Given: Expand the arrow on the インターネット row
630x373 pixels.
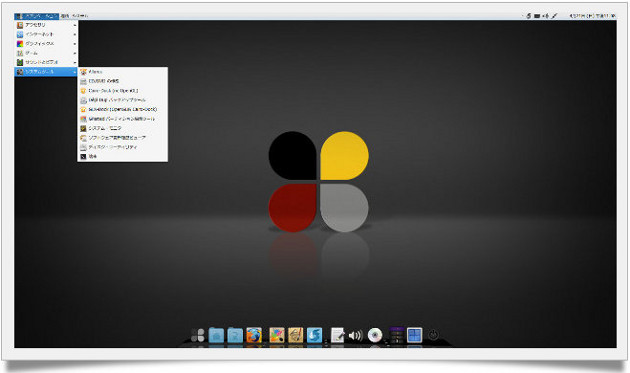Looking at the screenshot, I should click(75, 34).
